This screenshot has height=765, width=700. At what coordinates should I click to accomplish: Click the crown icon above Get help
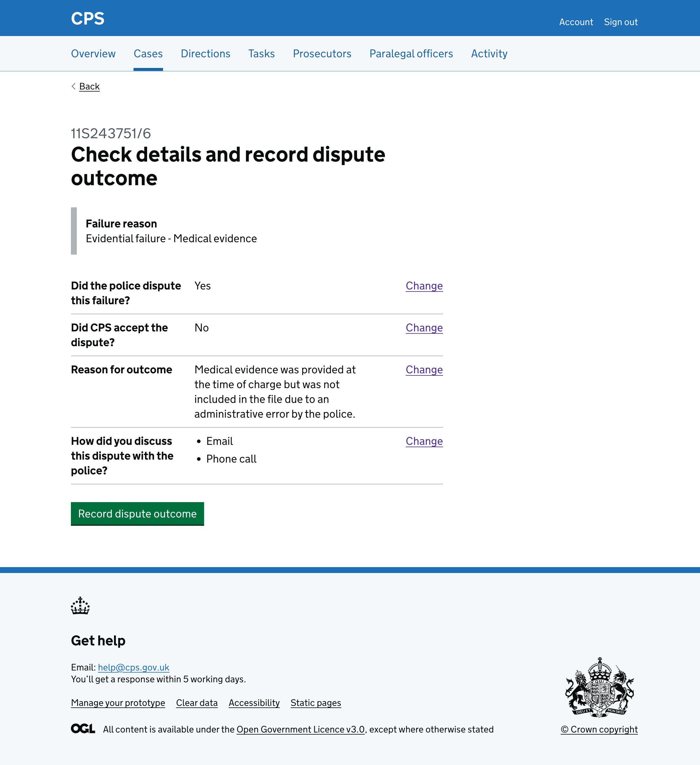80,606
